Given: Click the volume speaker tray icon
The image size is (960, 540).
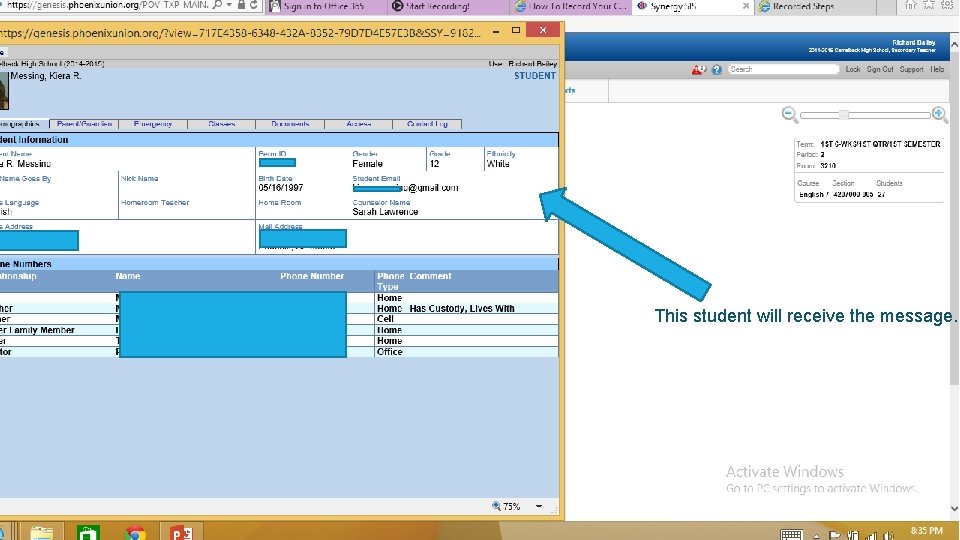Looking at the screenshot, I should click(888, 535).
